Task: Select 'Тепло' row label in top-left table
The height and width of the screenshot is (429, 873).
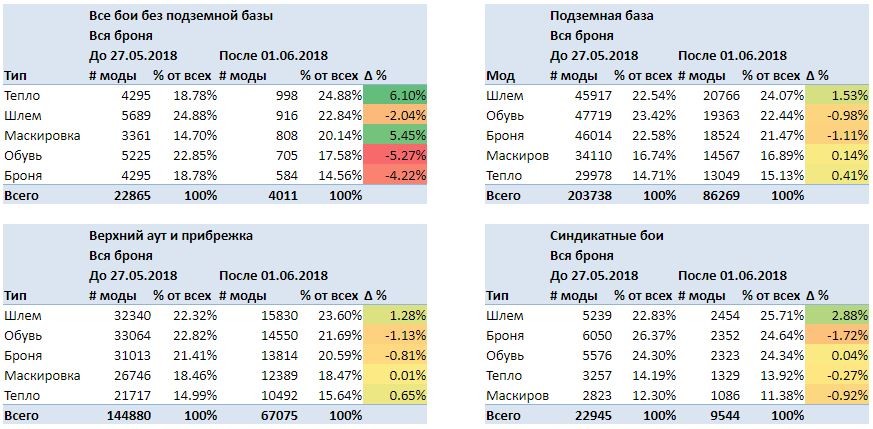Action: pos(22,95)
